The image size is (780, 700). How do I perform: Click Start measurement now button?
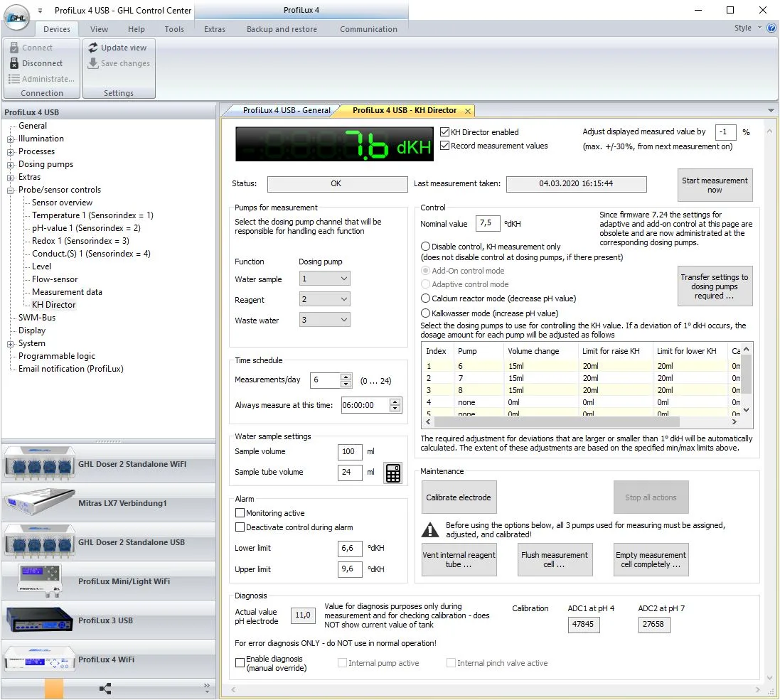point(715,185)
